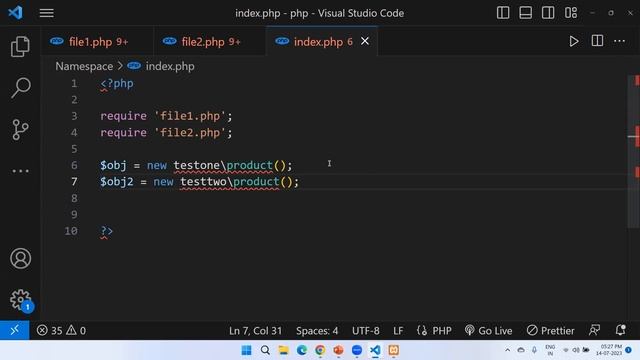Split the editor to the right
Image resolution: width=640 pixels, height=360 pixels.
pyautogui.click(x=597, y=41)
